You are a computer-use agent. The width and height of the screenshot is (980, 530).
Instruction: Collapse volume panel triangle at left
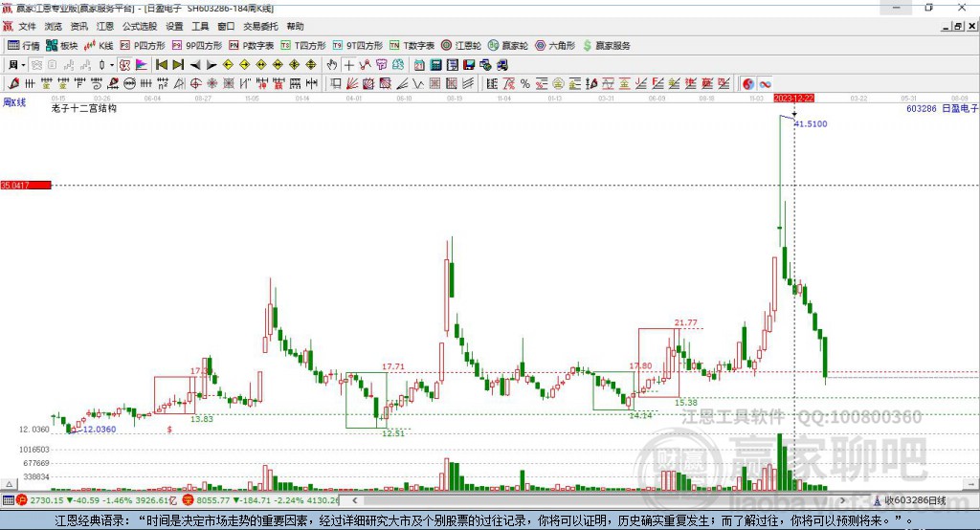tap(9, 484)
